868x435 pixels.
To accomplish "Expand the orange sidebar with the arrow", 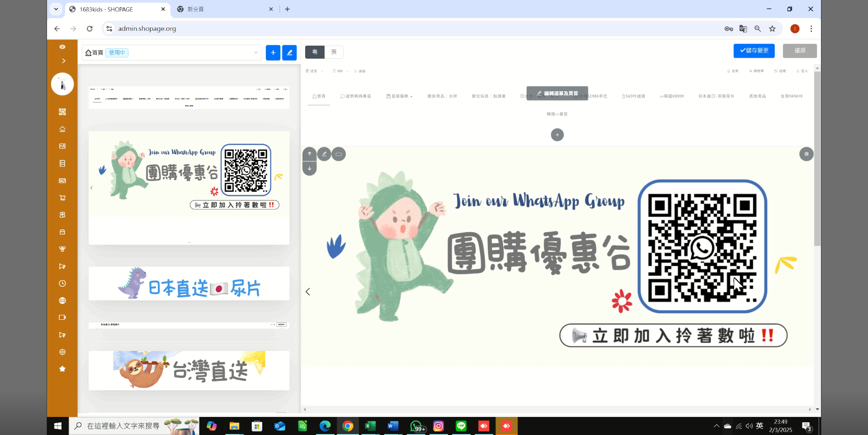I will pos(63,61).
